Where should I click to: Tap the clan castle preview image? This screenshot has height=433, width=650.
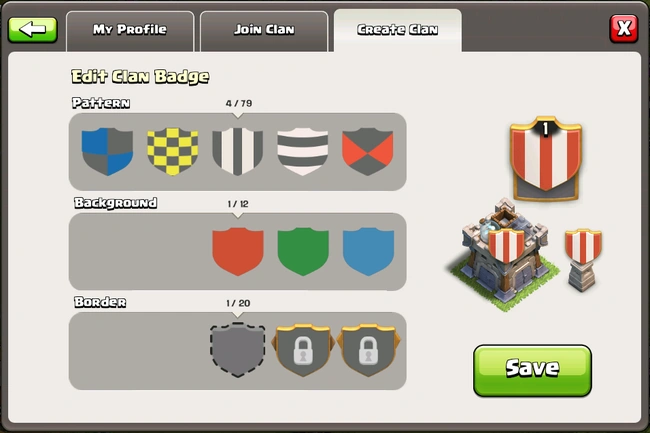[x=504, y=255]
